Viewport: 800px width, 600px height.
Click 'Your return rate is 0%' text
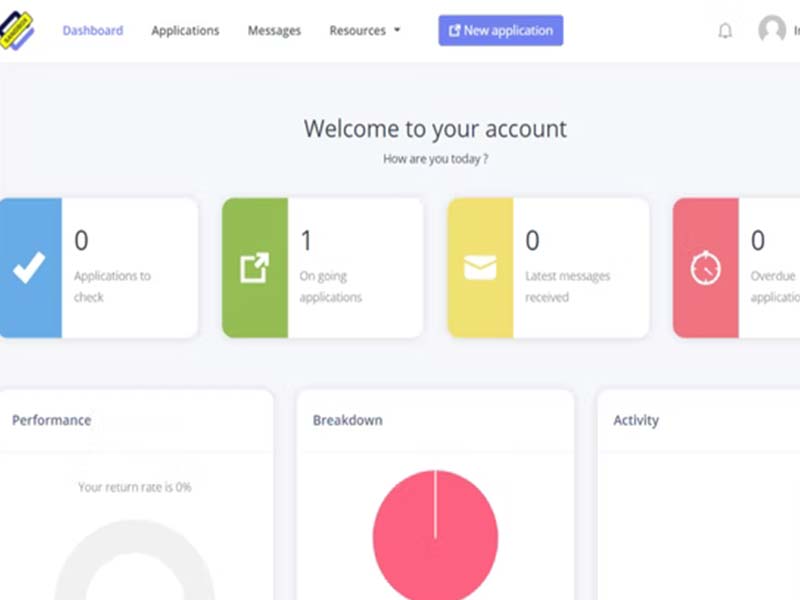(x=135, y=487)
